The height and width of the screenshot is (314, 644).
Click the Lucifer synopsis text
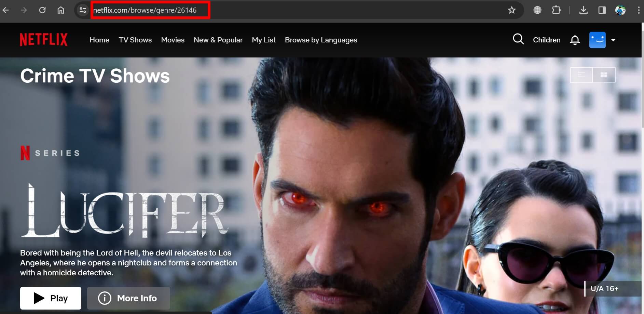(128, 263)
